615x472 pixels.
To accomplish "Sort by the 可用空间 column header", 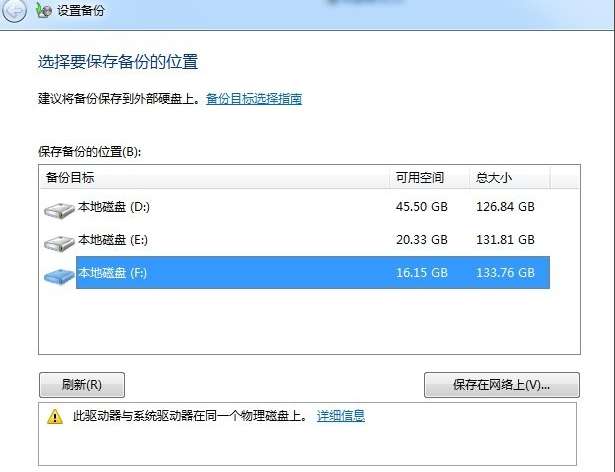I will point(429,177).
